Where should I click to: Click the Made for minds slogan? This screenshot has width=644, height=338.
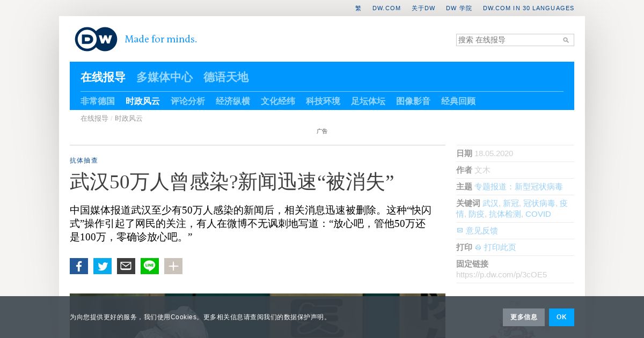point(161,39)
